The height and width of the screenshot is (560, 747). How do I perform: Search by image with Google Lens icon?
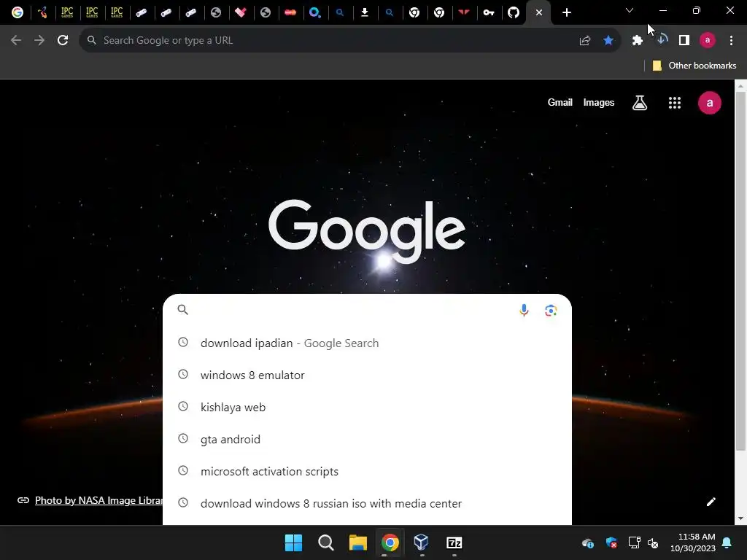[x=551, y=311]
